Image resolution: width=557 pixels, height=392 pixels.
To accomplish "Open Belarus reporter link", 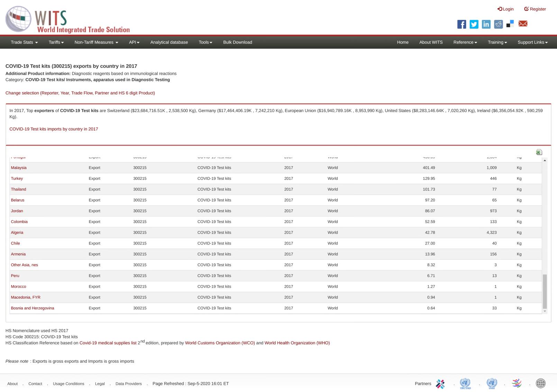I will coord(18,200).
